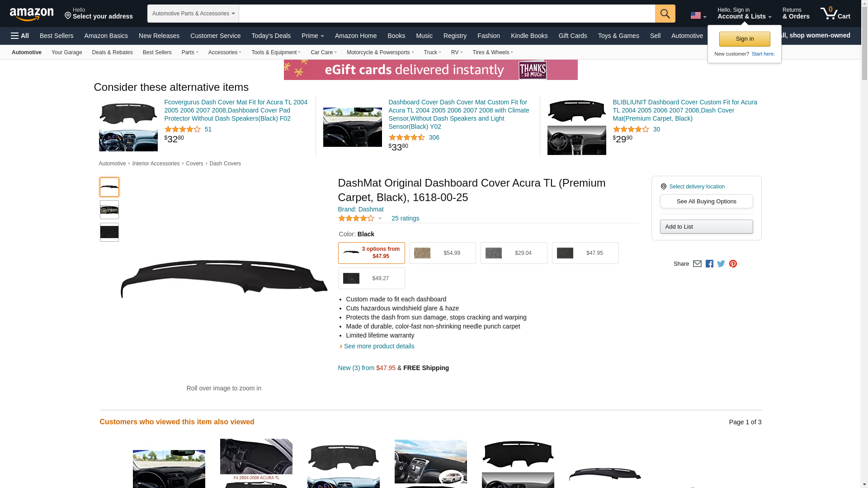Select the second product thumbnail image
The width and height of the screenshot is (868, 488).
[x=109, y=210]
